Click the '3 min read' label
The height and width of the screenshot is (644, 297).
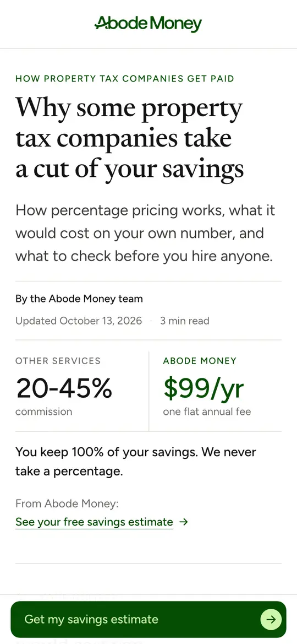185,321
